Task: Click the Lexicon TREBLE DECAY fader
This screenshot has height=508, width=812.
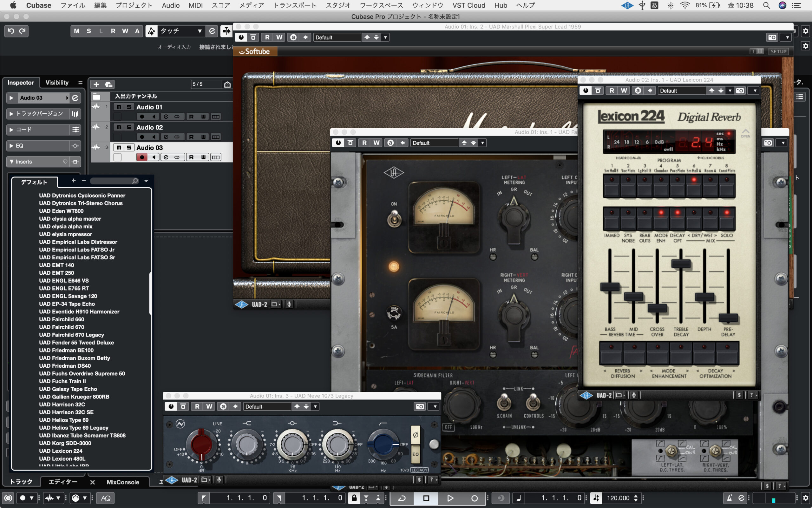Action: pyautogui.click(x=681, y=264)
